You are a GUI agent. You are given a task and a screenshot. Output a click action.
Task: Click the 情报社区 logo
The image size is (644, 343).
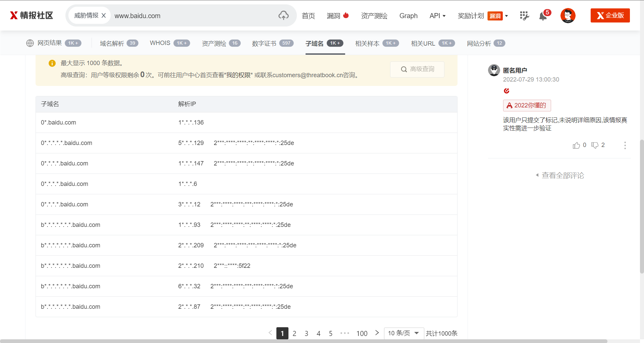32,15
